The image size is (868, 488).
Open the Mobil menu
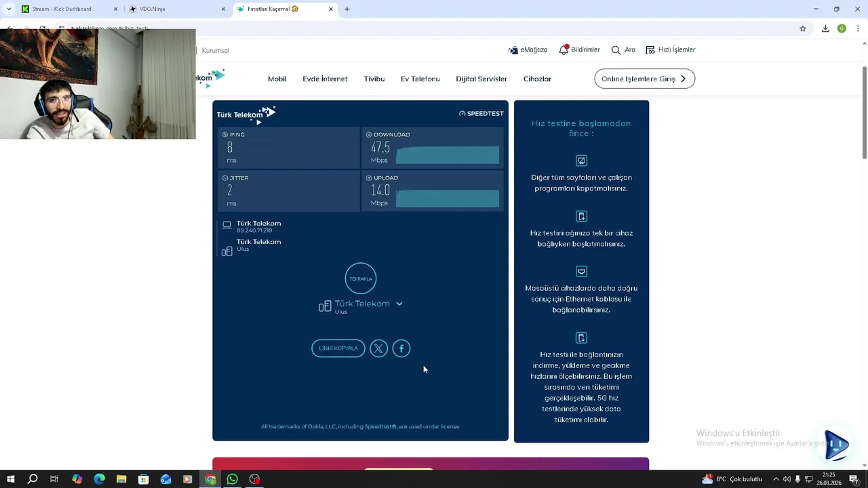pos(277,79)
